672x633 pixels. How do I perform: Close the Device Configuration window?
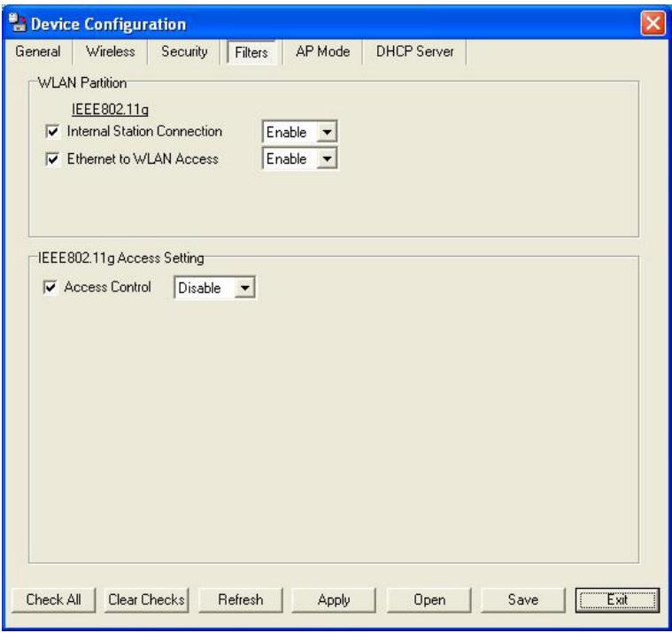653,23
